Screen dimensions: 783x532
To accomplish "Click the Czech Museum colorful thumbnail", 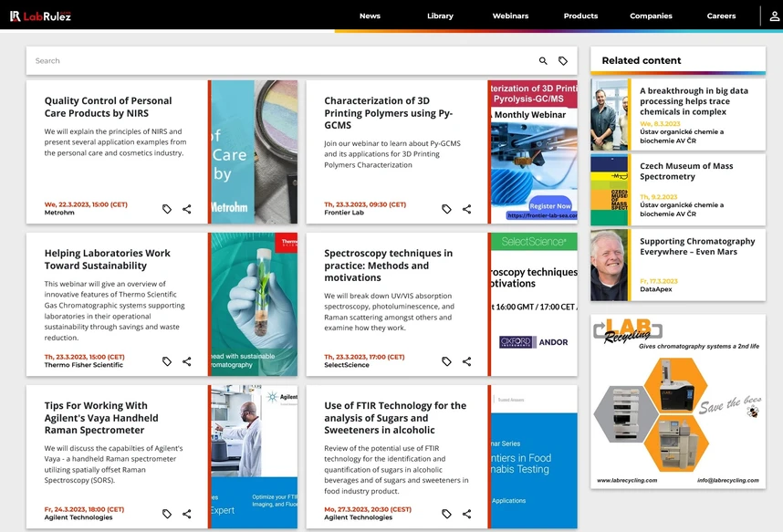I will click(x=610, y=190).
